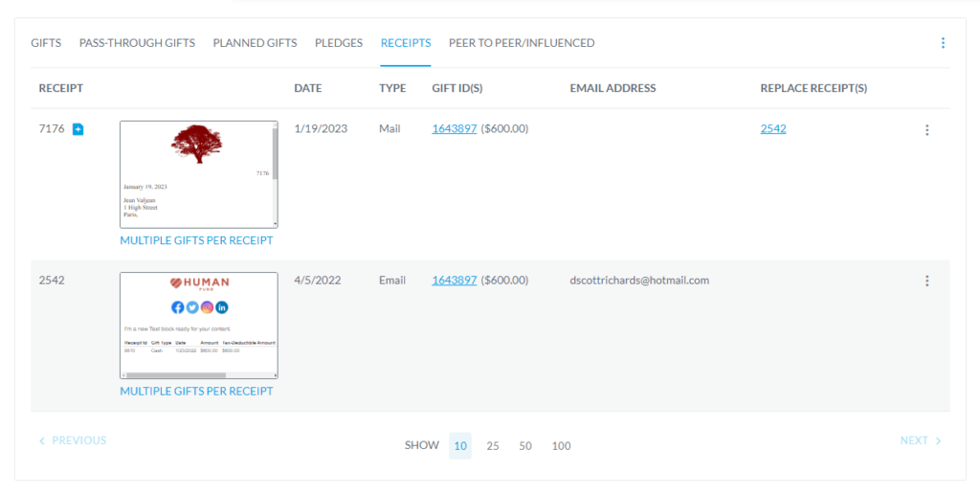Viewport: 980px width, 495px height.
Task: Show 25 results per page
Action: 493,445
